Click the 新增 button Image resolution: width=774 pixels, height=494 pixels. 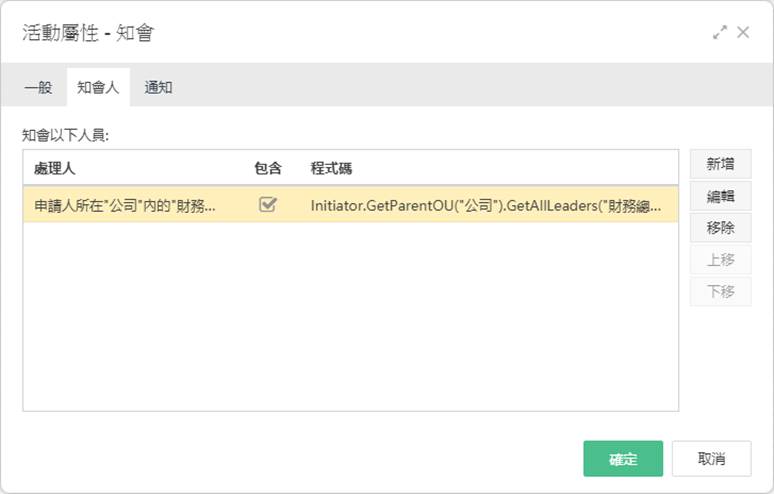(720, 164)
